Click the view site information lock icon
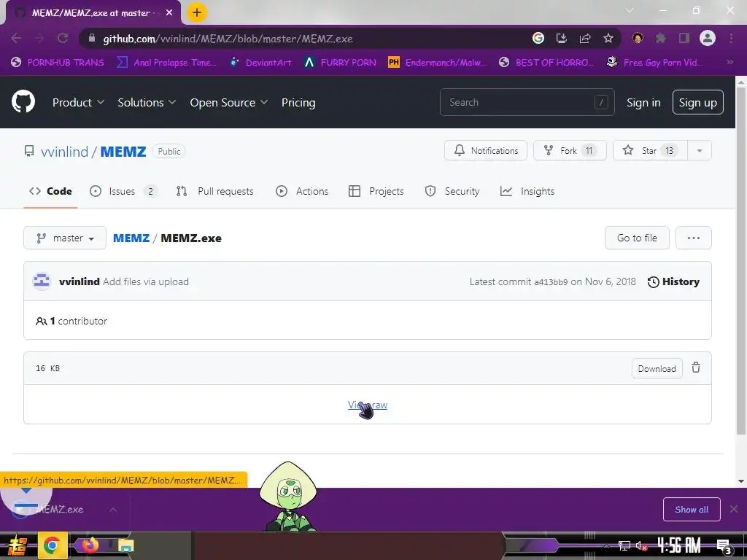 (x=92, y=38)
